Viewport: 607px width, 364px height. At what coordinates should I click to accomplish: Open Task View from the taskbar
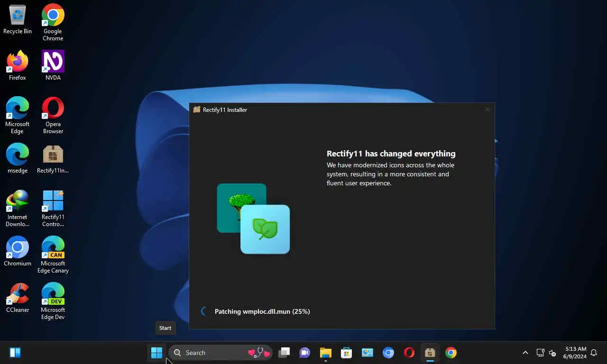(x=284, y=353)
